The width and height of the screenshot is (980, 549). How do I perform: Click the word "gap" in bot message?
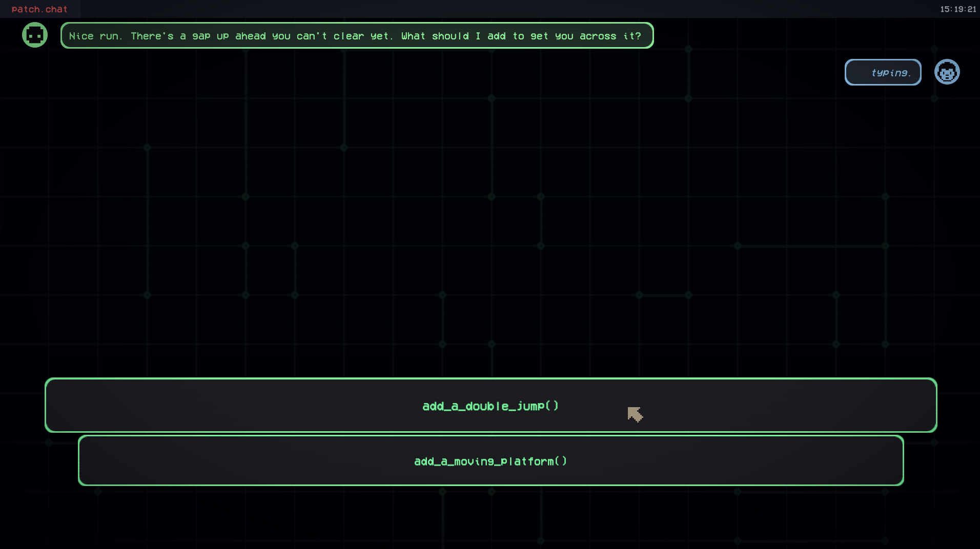201,36
